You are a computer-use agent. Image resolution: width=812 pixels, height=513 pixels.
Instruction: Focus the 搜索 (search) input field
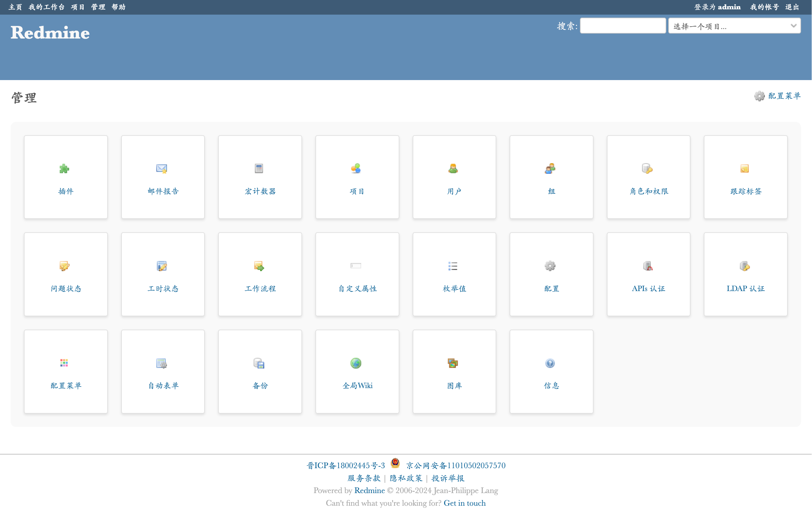click(622, 26)
